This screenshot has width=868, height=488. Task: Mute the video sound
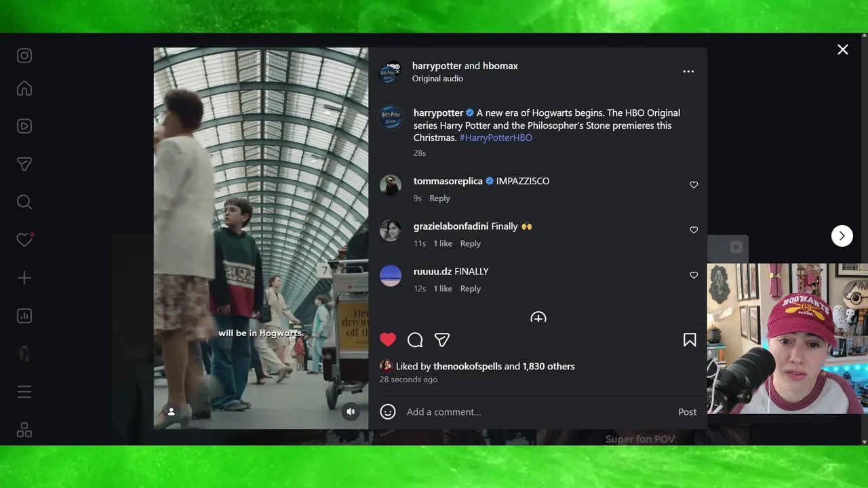[x=351, y=411]
